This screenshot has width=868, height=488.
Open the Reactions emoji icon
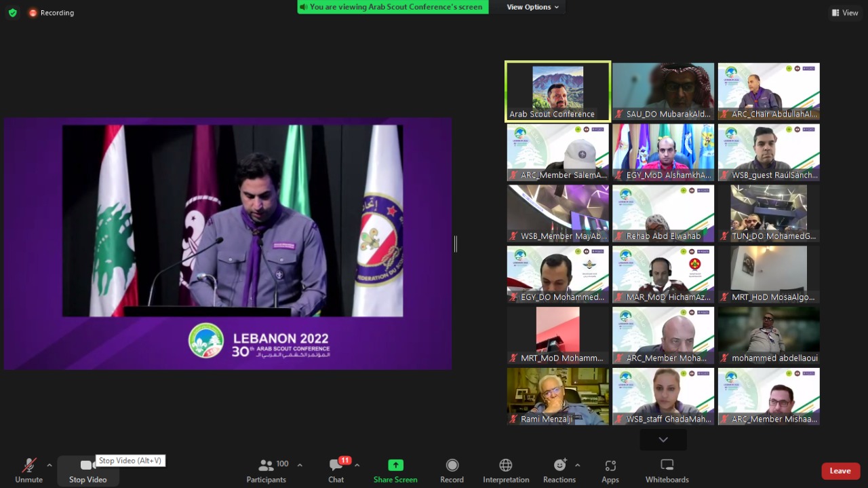(559, 465)
